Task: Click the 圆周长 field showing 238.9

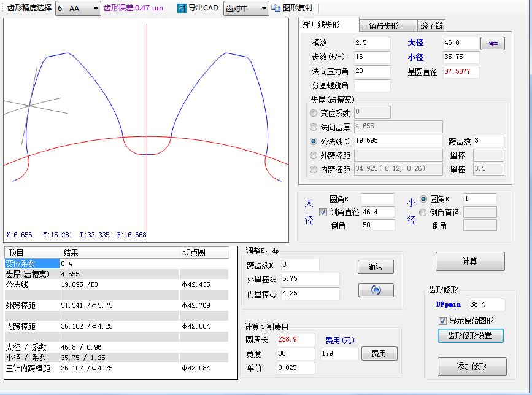Action: pos(296,340)
